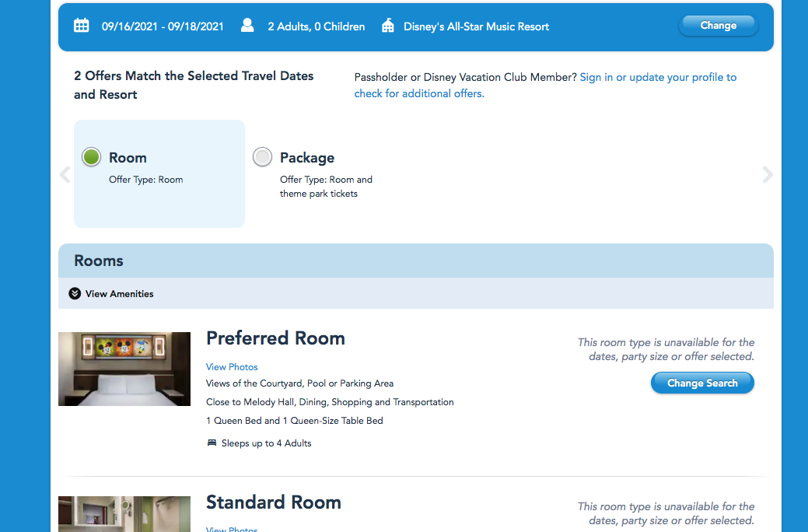
Task: Click Change Search for Preferred Room
Action: tap(701, 383)
